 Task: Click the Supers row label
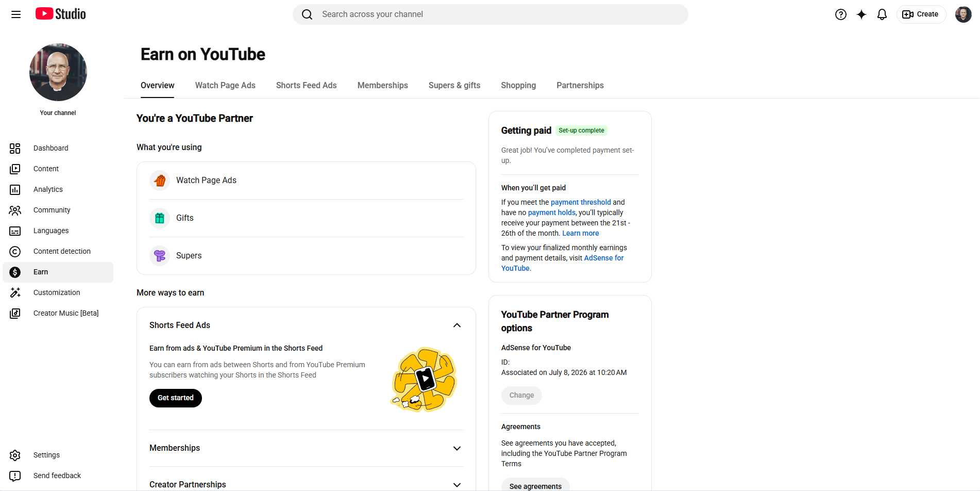189,256
